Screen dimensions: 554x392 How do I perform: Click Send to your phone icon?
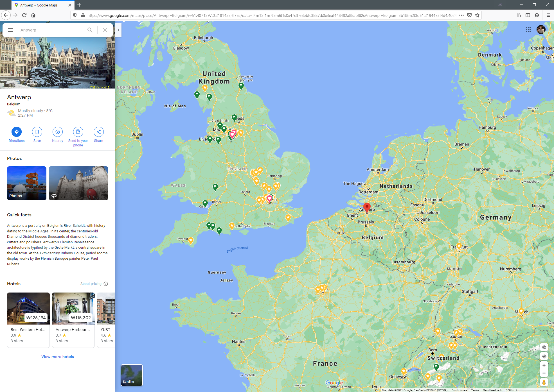pyautogui.click(x=78, y=132)
